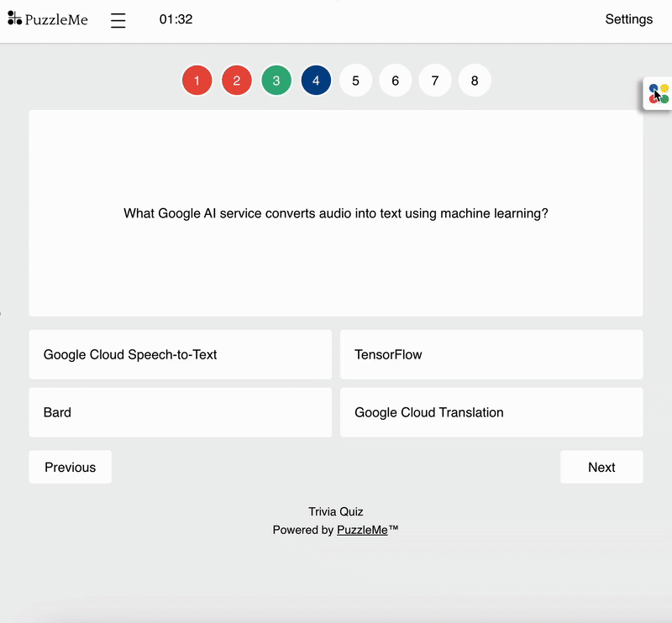Screen dimensions: 672x623
Task: Jump to question 2
Action: 237,81
